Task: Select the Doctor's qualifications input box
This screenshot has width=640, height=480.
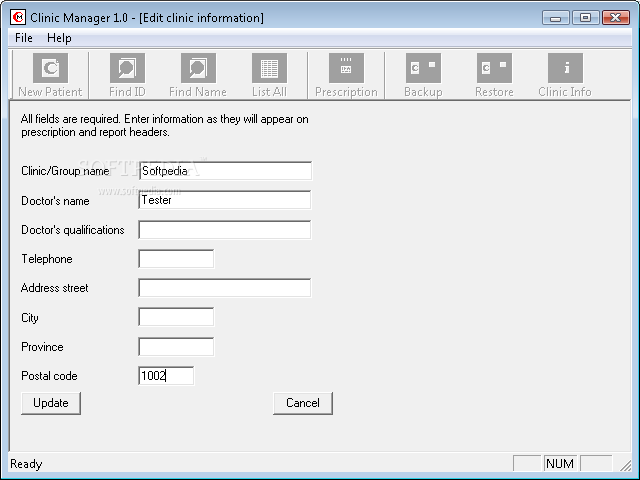Action: tap(224, 229)
